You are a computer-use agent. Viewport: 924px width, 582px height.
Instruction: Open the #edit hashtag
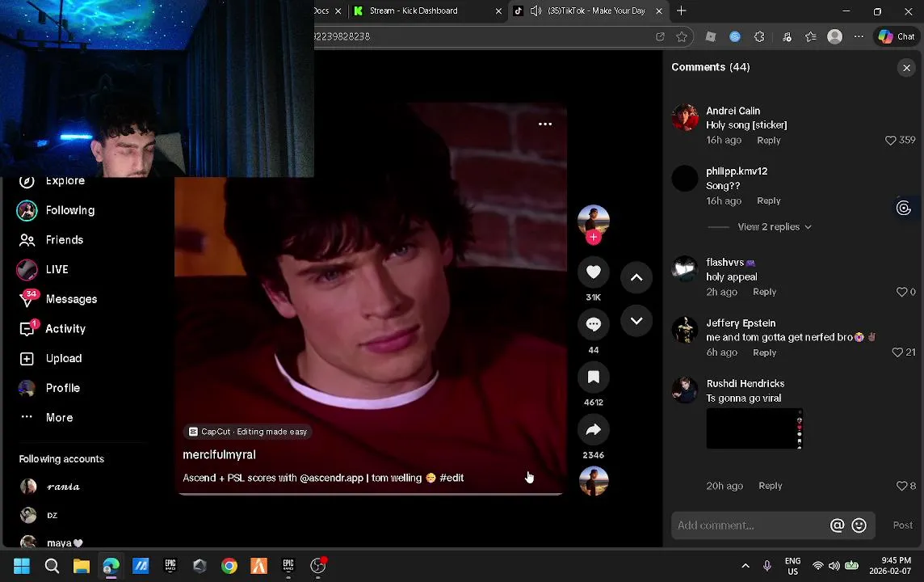451,478
